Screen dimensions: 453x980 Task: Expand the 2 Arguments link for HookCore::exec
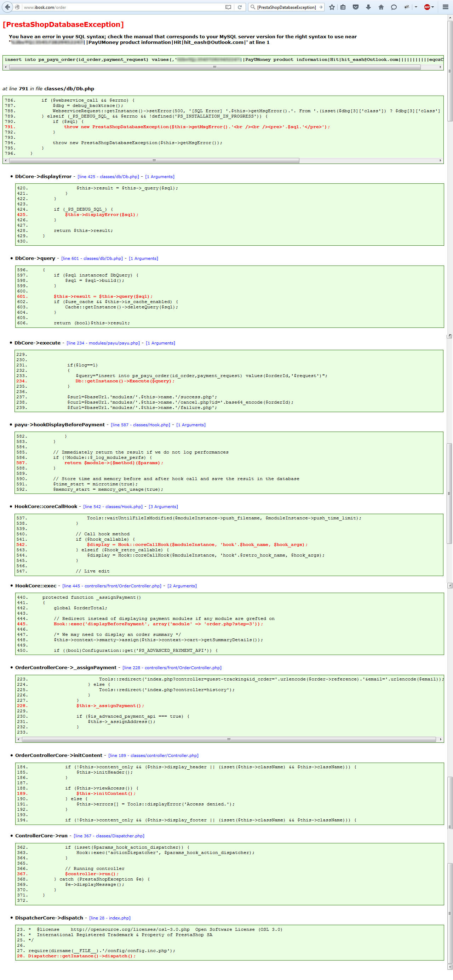(182, 586)
